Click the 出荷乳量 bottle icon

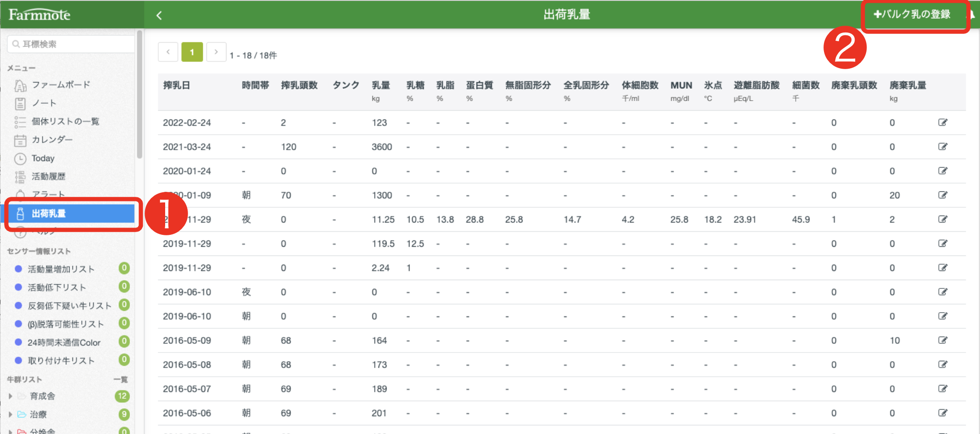tap(20, 213)
